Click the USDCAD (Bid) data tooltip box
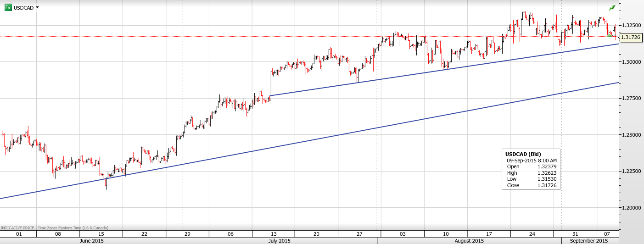The height and width of the screenshot is (244, 644). coord(531,169)
